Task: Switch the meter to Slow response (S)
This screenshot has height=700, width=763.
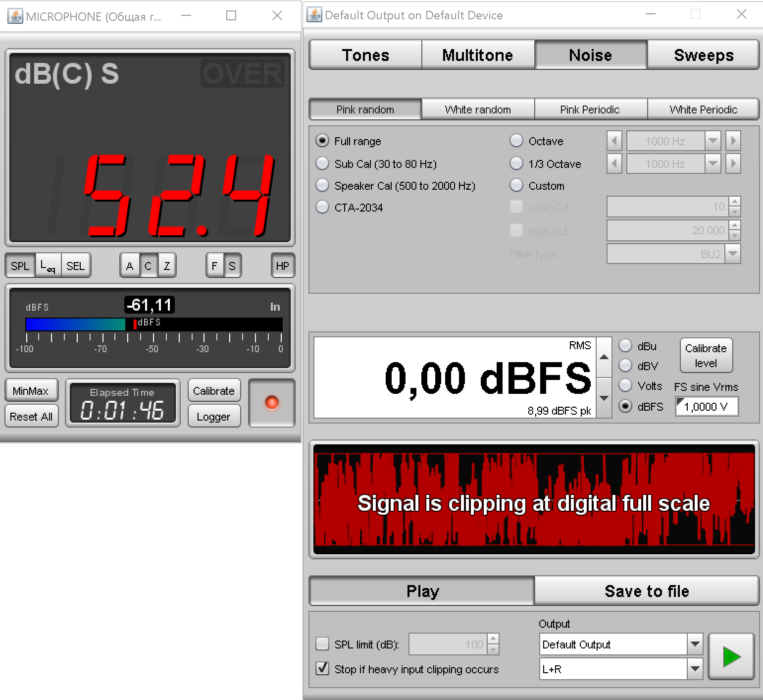Action: 232,266
